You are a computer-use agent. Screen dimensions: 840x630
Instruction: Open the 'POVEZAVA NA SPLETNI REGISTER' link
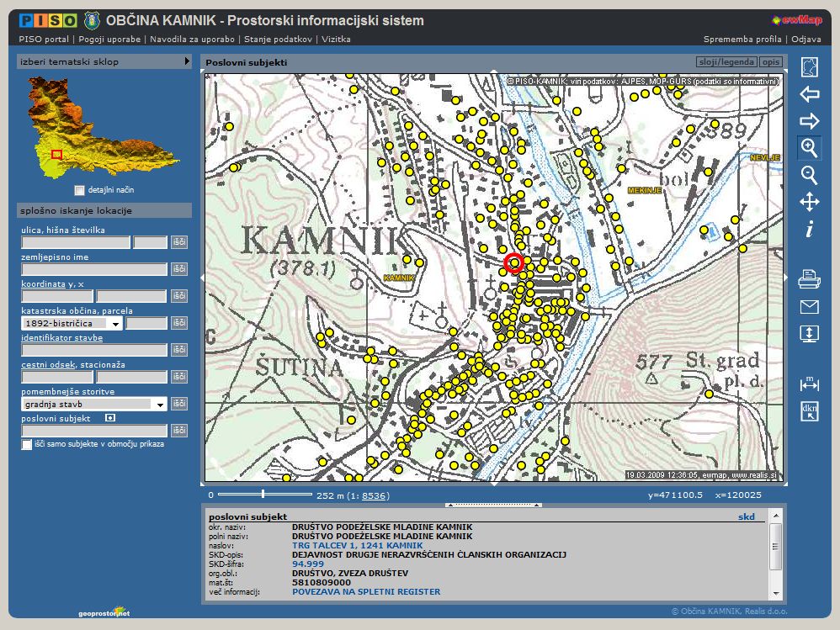pos(365,591)
